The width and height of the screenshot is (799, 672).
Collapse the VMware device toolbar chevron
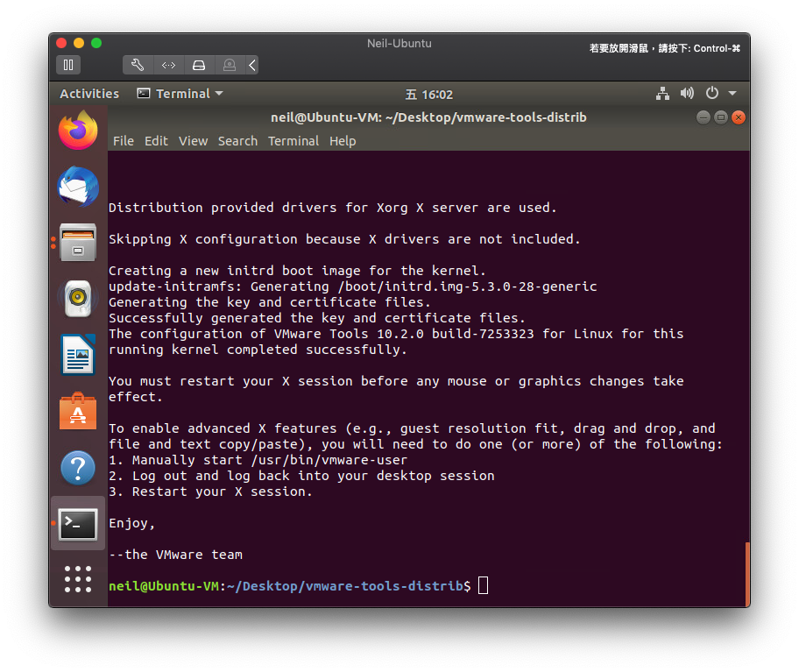pos(252,65)
